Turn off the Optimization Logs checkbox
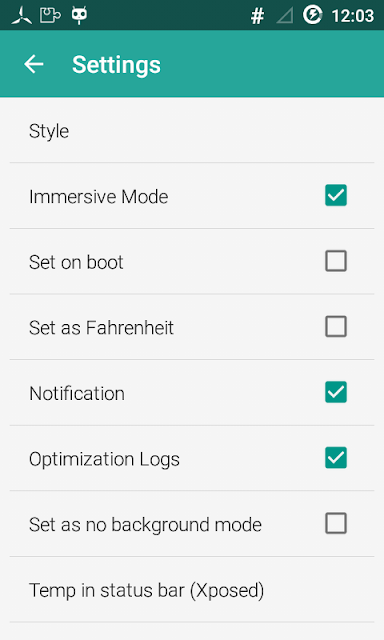 point(336,458)
